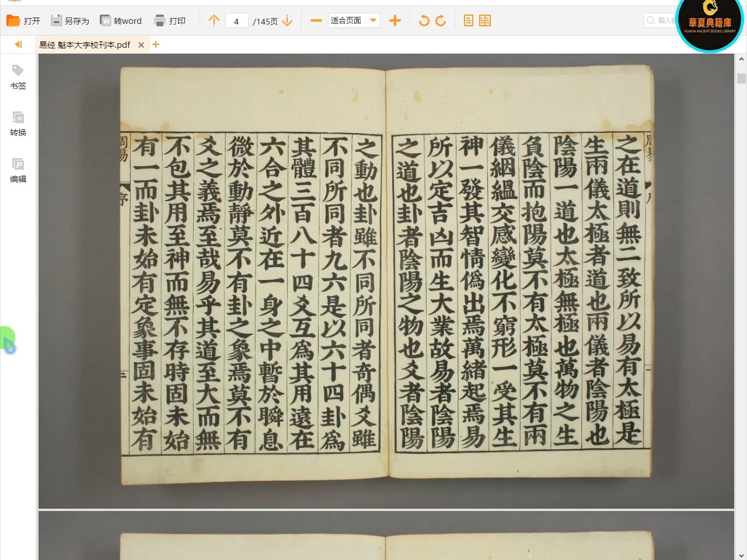Collapse the sidebar with left arrow icon
Screen dimensions: 747x560
(x=18, y=44)
